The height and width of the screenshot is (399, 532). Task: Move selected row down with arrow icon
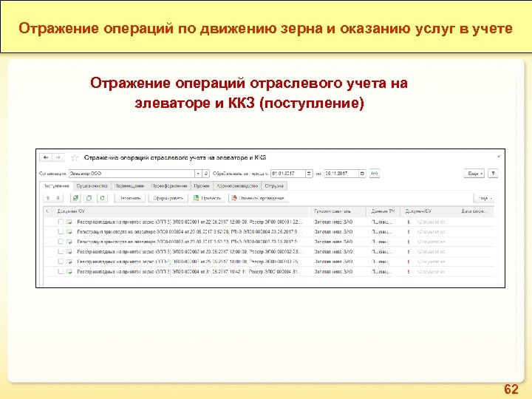coord(58,198)
